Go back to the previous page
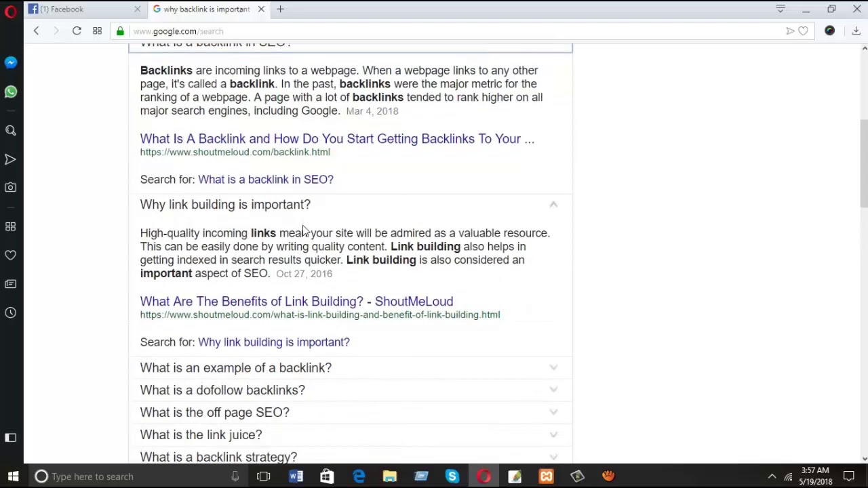 36,31
